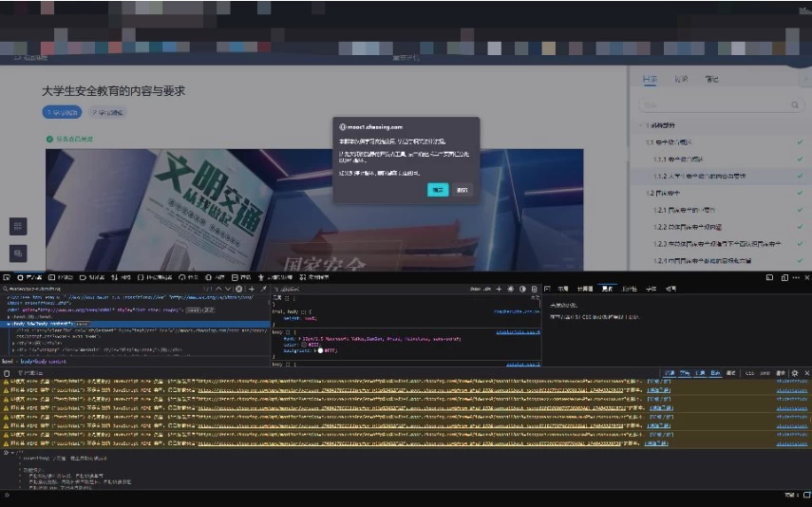The width and height of the screenshot is (812, 507).
Task: Select html in the breadcrumb bar
Action: [8, 361]
